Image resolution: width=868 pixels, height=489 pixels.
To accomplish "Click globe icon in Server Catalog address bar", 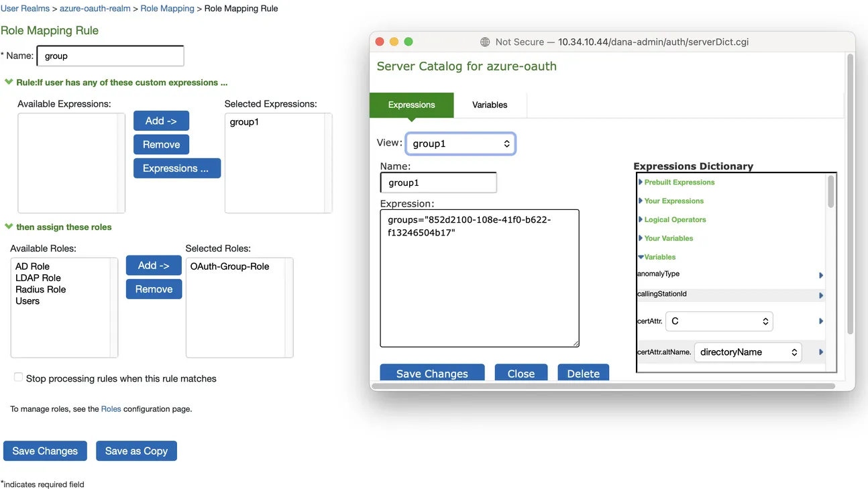I will (485, 42).
